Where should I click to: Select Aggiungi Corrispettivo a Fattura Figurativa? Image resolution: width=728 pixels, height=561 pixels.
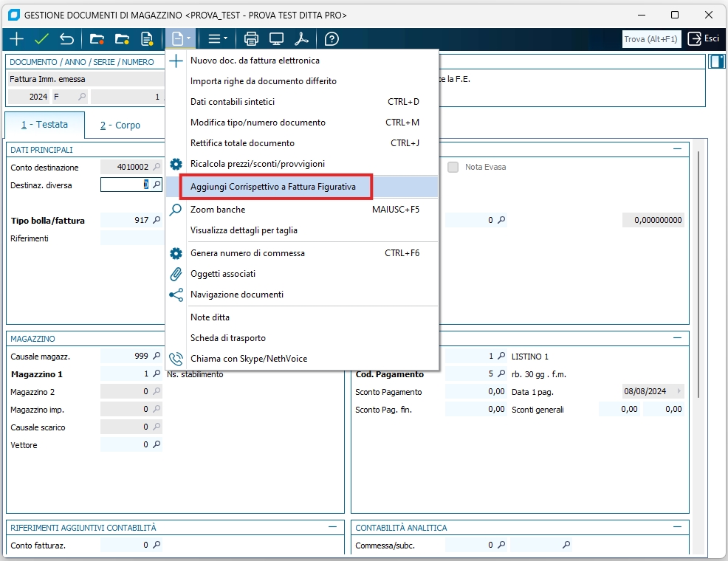tap(273, 187)
